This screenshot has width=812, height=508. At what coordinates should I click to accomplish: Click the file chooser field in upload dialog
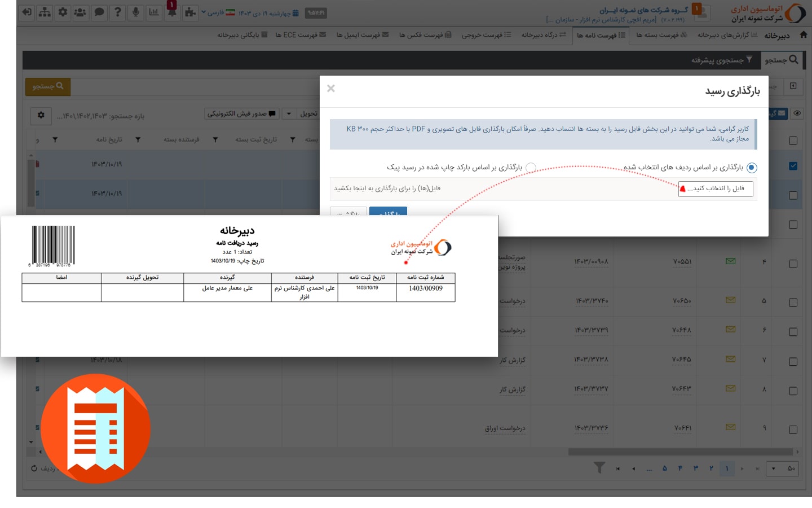click(716, 189)
